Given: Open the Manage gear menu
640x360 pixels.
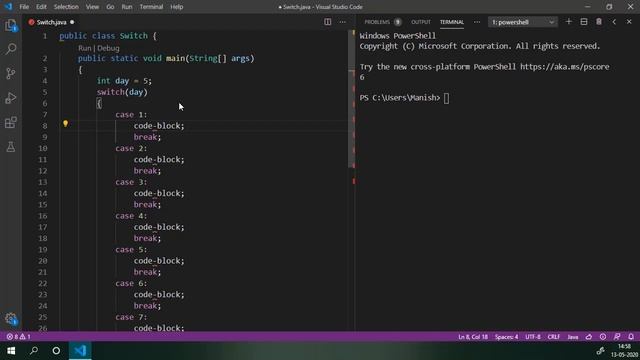Looking at the screenshot, I should click(x=11, y=319).
